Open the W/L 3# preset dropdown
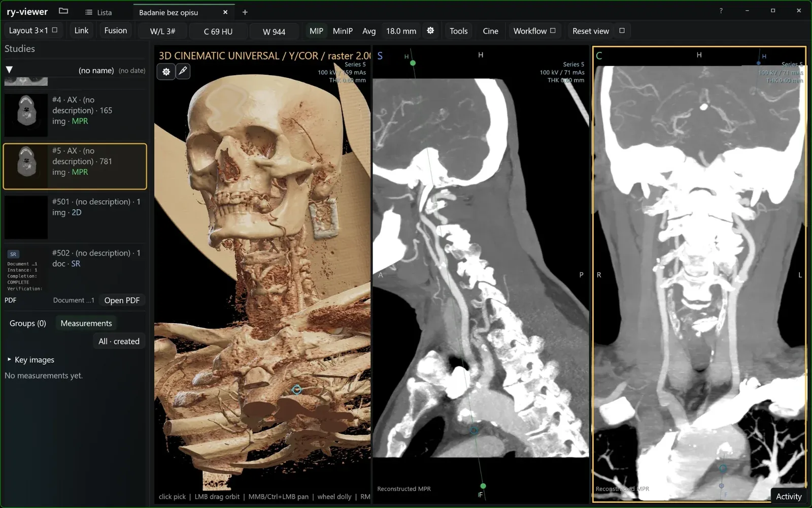The height and width of the screenshot is (508, 812). point(162,31)
